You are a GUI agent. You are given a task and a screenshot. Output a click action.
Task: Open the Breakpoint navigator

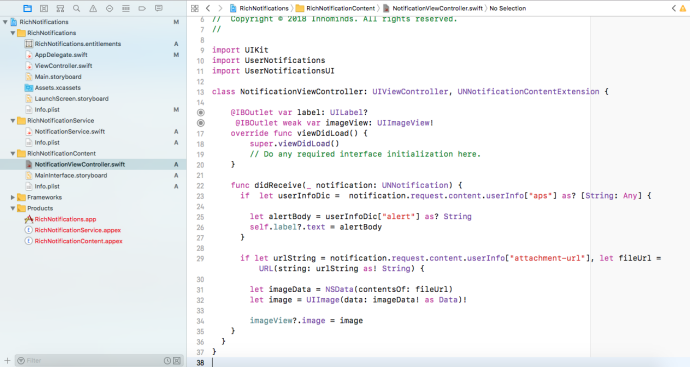pos(142,8)
